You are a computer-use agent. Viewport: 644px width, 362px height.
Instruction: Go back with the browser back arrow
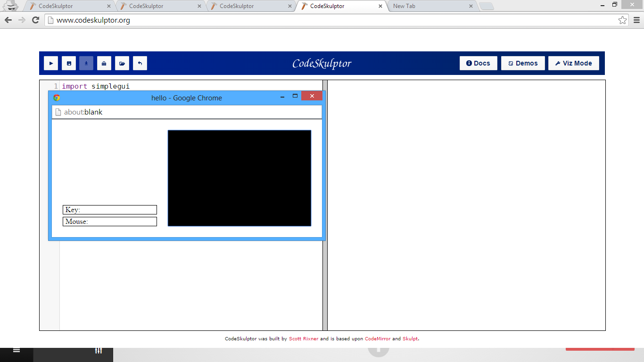pos(8,20)
